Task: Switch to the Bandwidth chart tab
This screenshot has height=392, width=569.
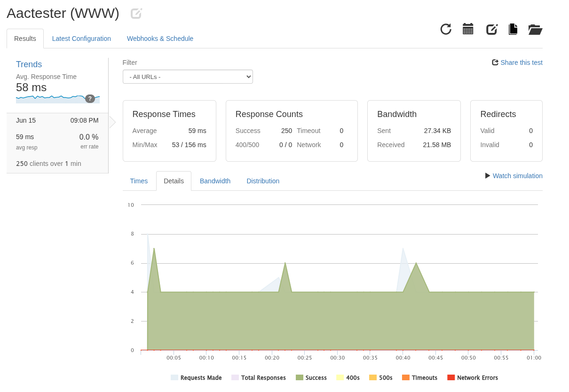Action: (x=215, y=181)
